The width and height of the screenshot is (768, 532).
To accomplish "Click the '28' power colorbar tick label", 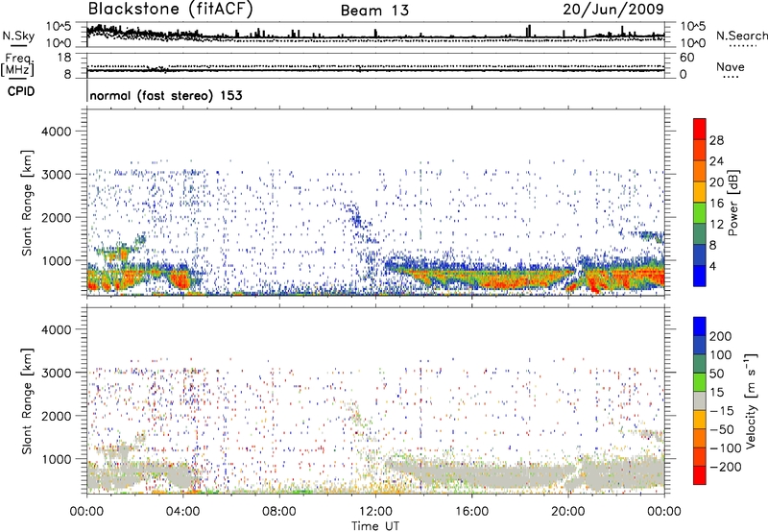I will (x=716, y=140).
